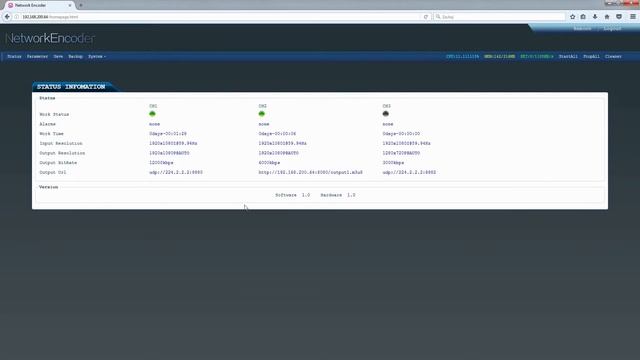The image size is (640, 360).
Task: Click the CPU usage indicator in blue bar
Action: point(462,56)
